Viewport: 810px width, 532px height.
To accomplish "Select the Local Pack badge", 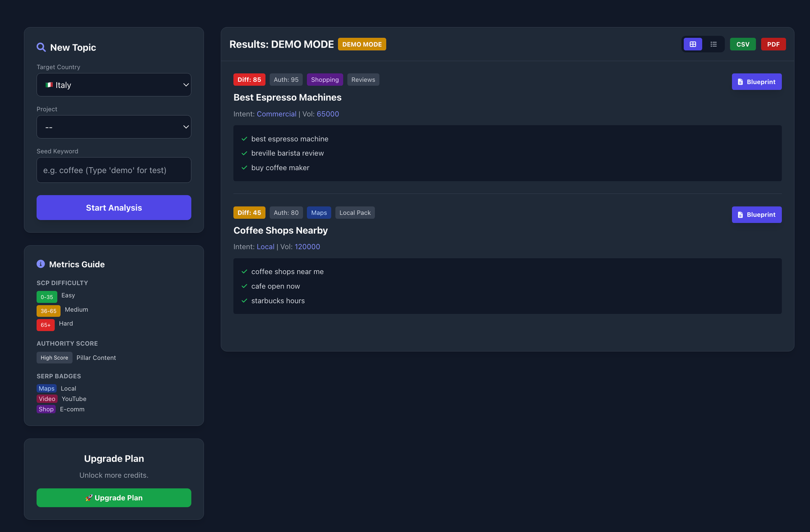I will tap(355, 213).
